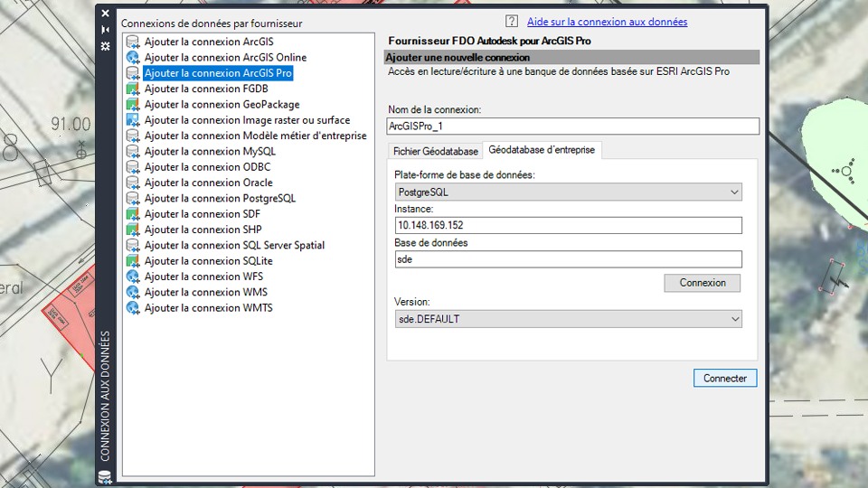Open palette properties gear icon
The width and height of the screenshot is (868, 488).
105,46
